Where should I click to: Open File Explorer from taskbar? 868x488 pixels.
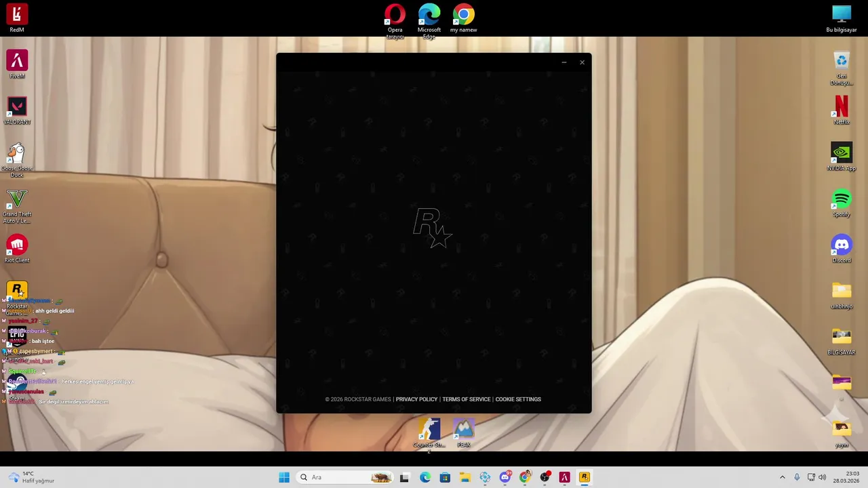(465, 477)
